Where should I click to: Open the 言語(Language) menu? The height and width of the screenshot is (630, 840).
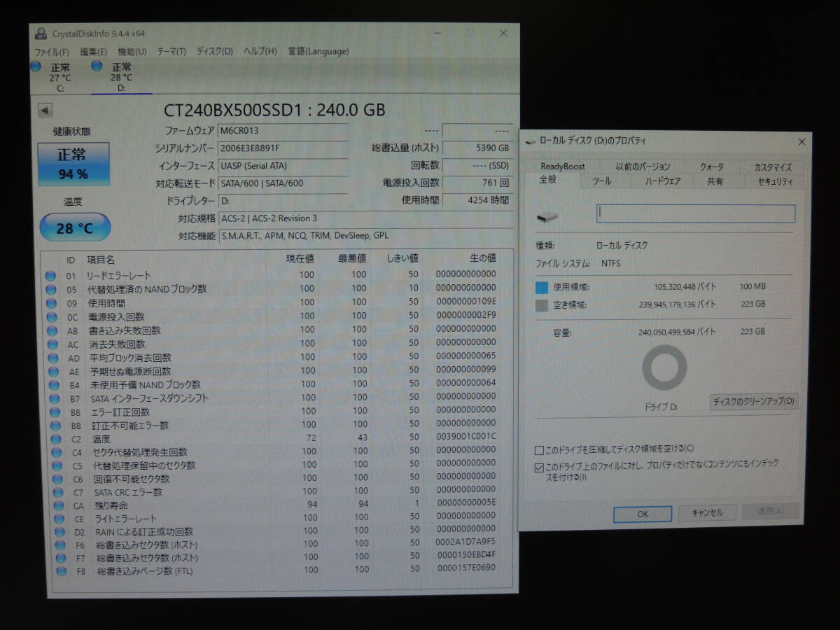click(x=318, y=51)
